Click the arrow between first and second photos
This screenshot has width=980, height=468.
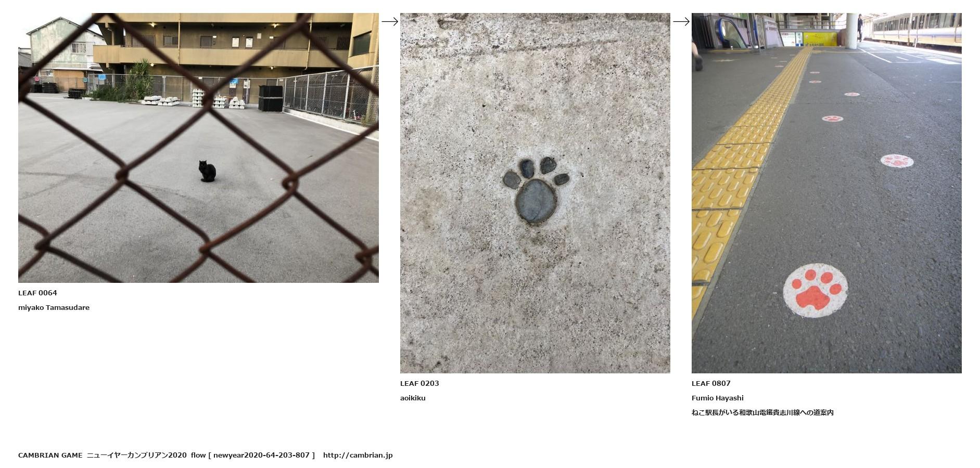tap(389, 21)
